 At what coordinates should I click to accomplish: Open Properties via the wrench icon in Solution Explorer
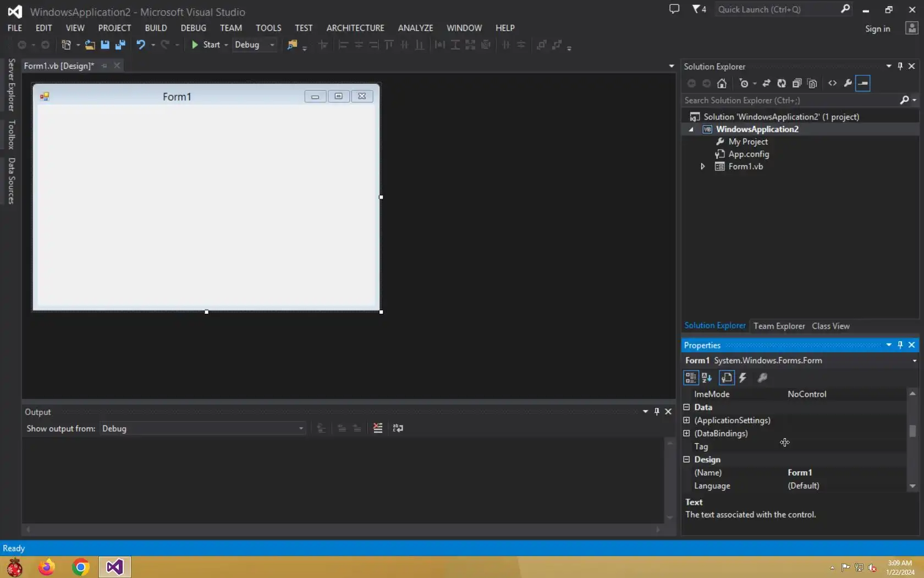coord(848,84)
